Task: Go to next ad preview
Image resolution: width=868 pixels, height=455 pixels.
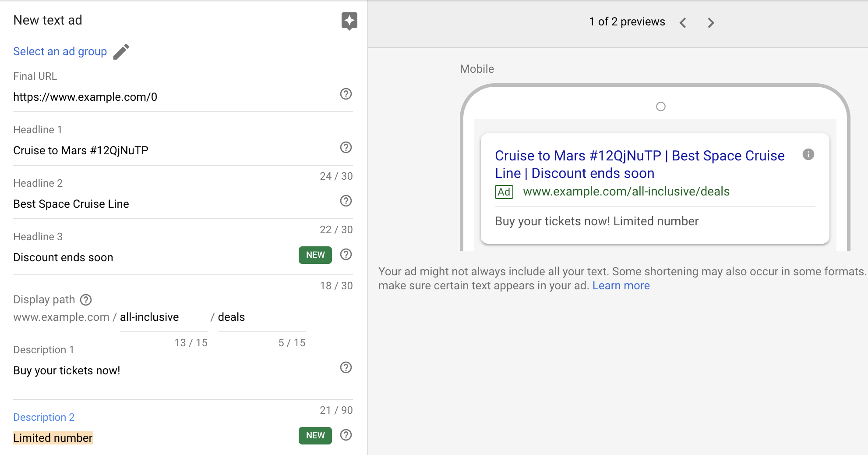Action: tap(711, 23)
